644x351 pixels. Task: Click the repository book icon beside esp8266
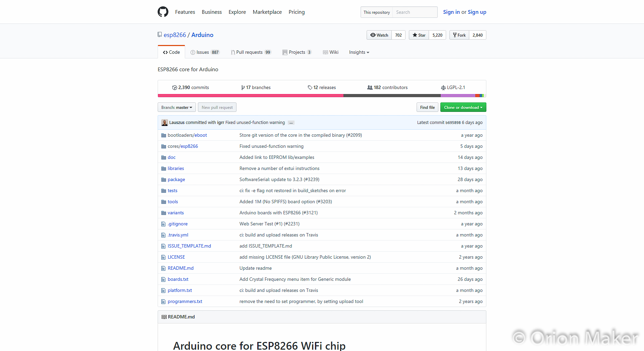pos(160,35)
